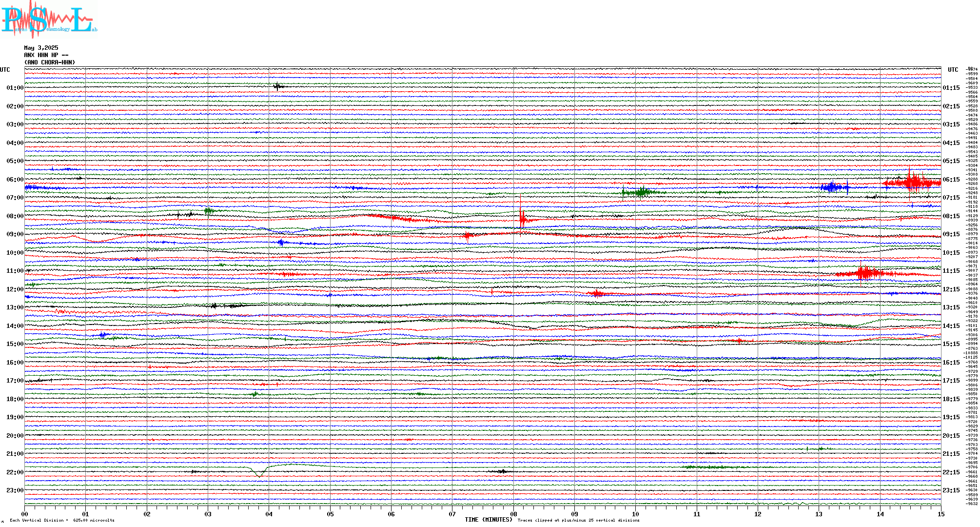Click the '01:00' hour label
This screenshot has height=527, width=980.
point(15,88)
